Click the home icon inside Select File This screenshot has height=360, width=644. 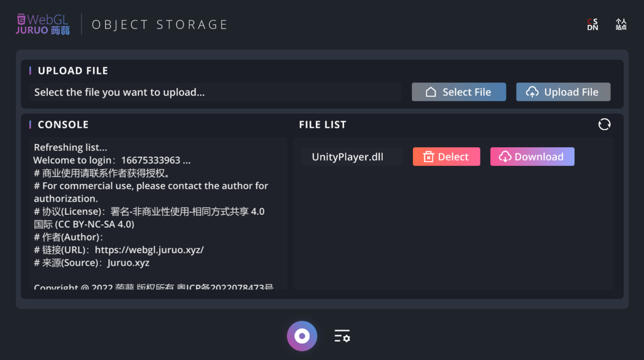pyautogui.click(x=430, y=92)
